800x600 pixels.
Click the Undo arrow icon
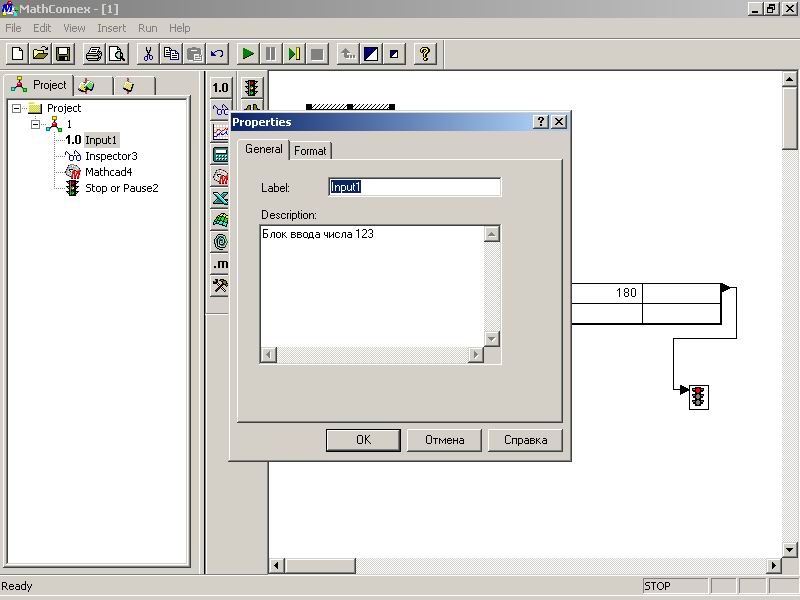(x=217, y=54)
